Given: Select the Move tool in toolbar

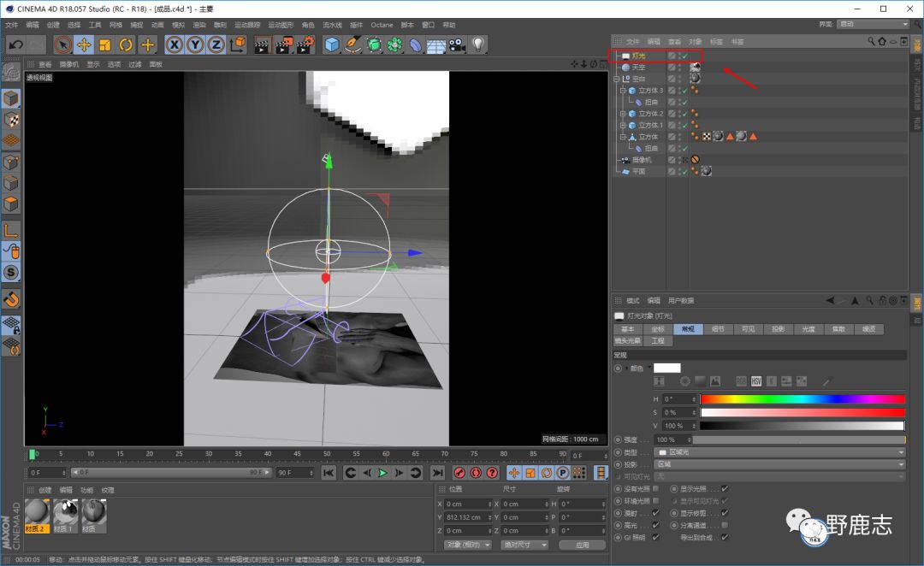Looking at the screenshot, I should (x=84, y=44).
